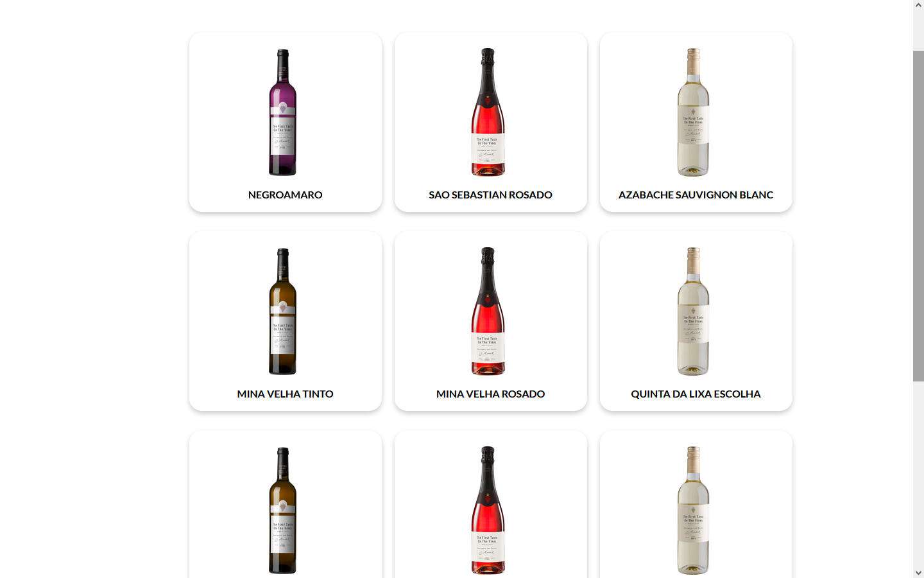Open the MINA VELHA ROSADO title
924x578 pixels.
[x=491, y=394]
